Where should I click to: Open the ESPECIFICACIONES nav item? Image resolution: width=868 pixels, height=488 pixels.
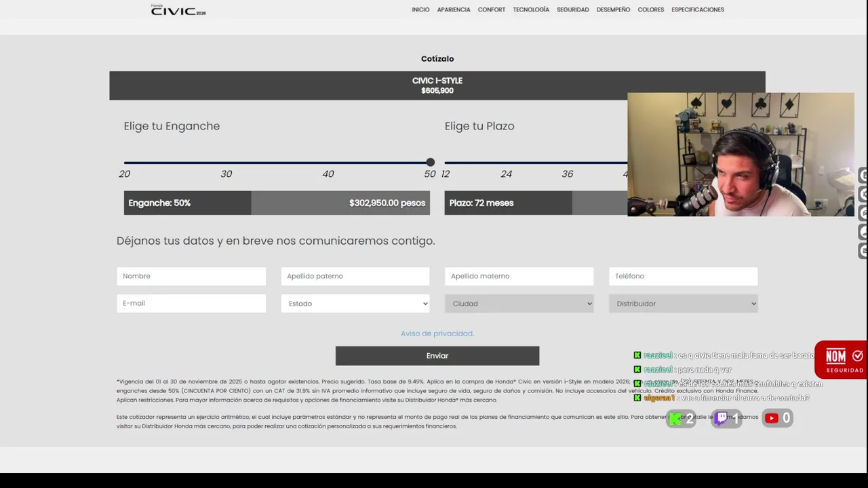click(x=698, y=9)
